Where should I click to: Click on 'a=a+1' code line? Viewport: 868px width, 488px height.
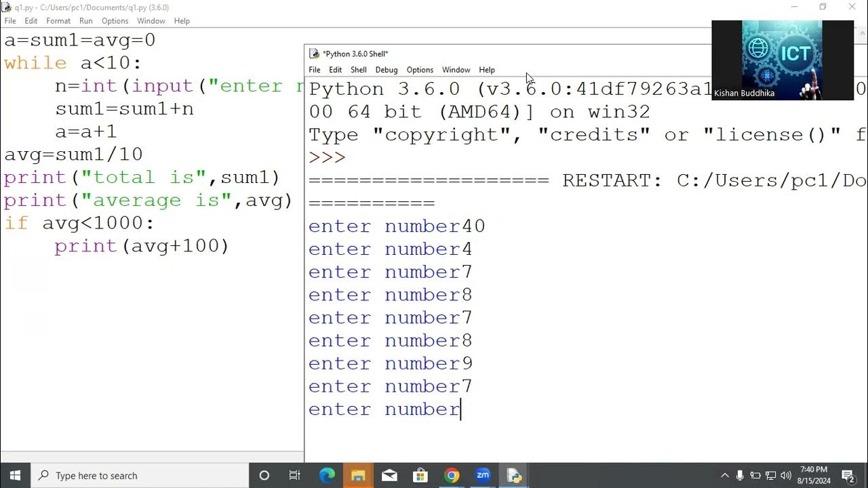86,131
